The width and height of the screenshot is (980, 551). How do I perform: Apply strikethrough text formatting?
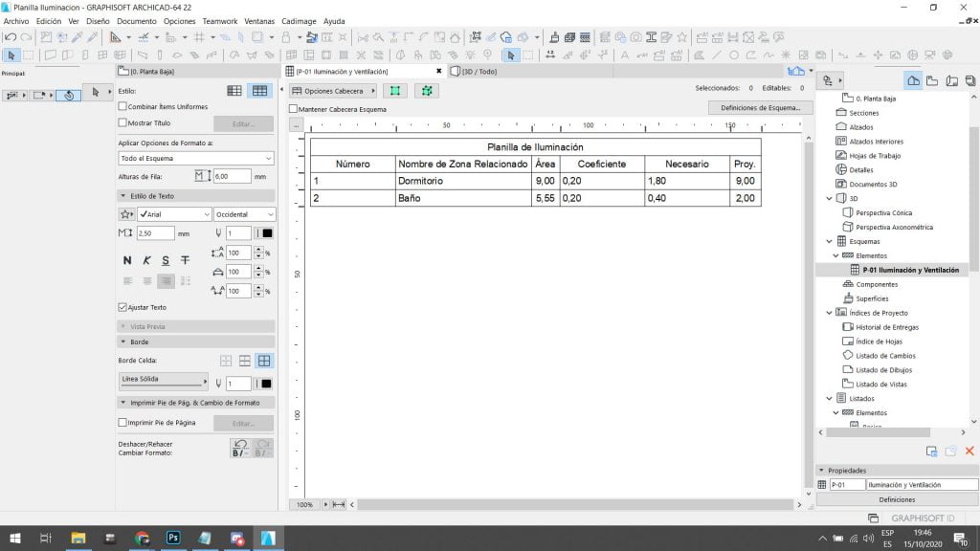click(x=185, y=260)
